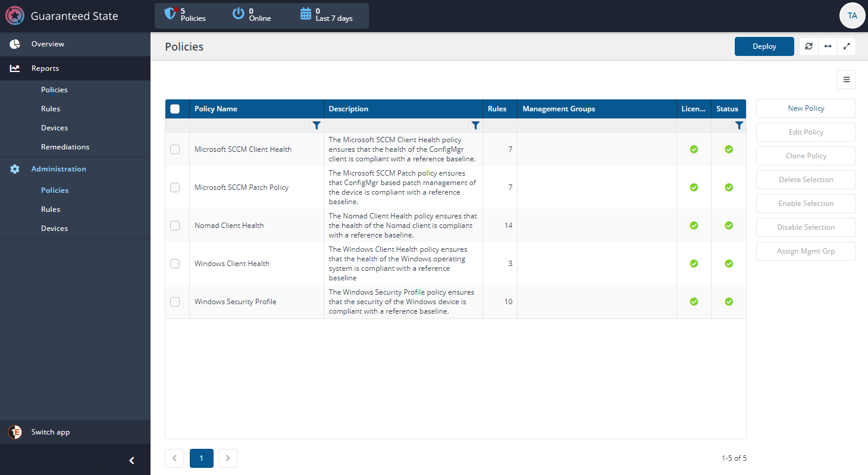The width and height of the screenshot is (868, 475).
Task: Open Description column filter
Action: click(x=475, y=126)
